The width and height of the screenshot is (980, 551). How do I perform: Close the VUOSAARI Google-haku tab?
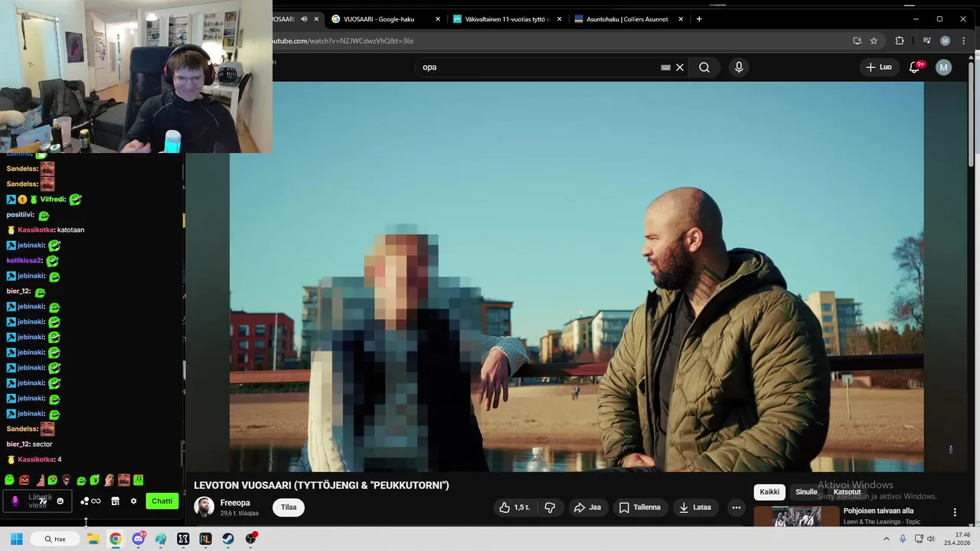click(x=438, y=19)
